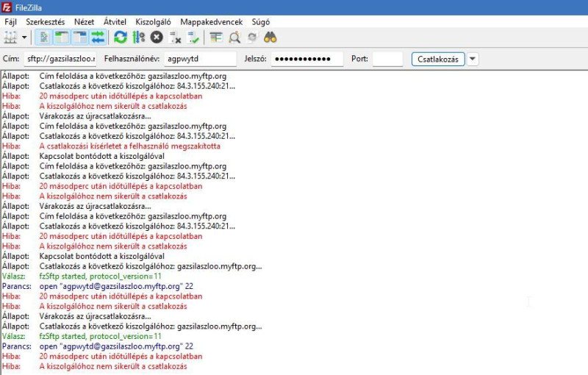
Task: Click the 'Port:' label
Action: [x=359, y=59]
